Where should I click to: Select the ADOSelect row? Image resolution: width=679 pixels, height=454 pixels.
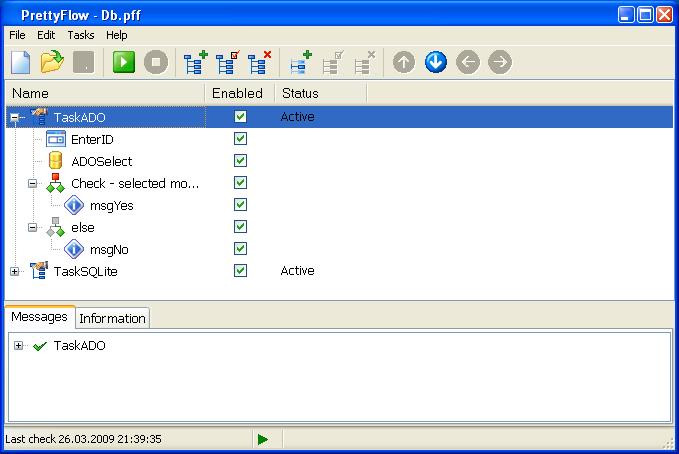(x=340, y=161)
